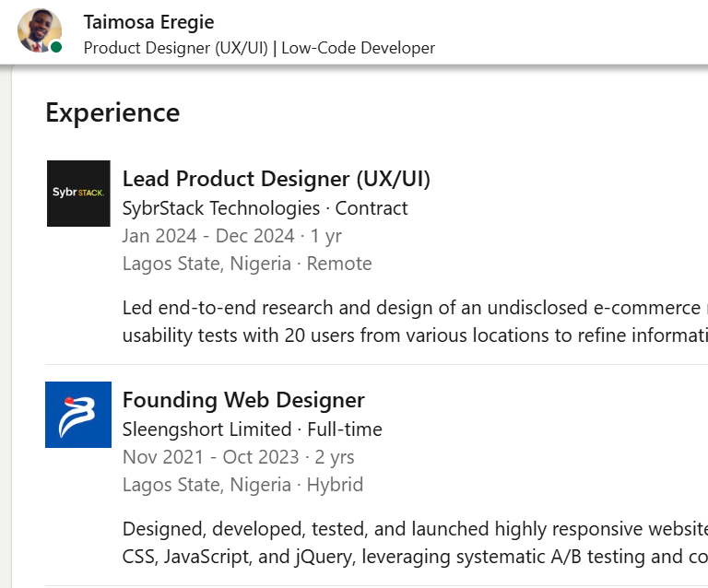Click Lagos State, Nigeria · Hybrid location text
This screenshot has height=588, width=708.
coord(242,485)
